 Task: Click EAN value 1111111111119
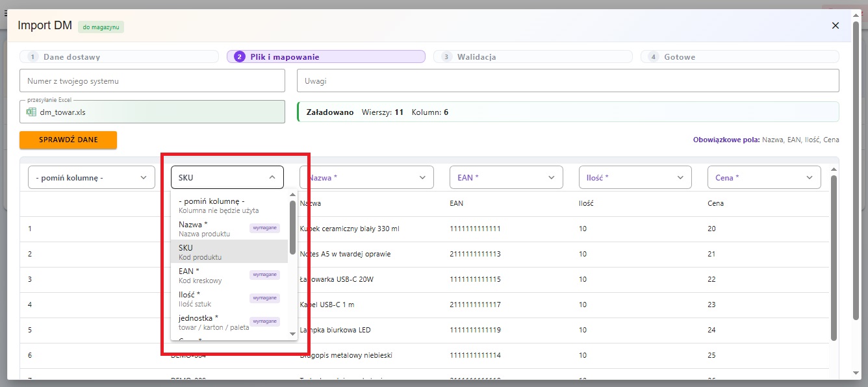tap(475, 330)
